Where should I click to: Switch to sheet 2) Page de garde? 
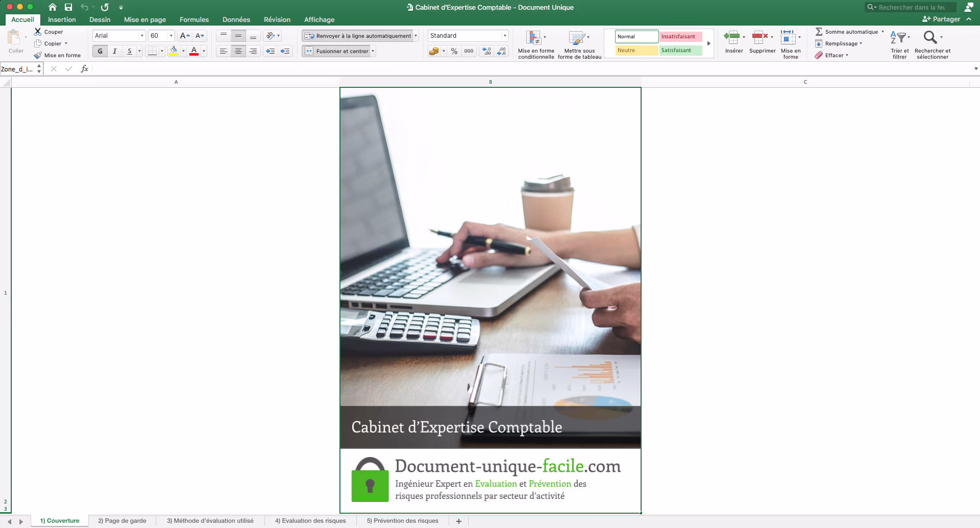(122, 521)
